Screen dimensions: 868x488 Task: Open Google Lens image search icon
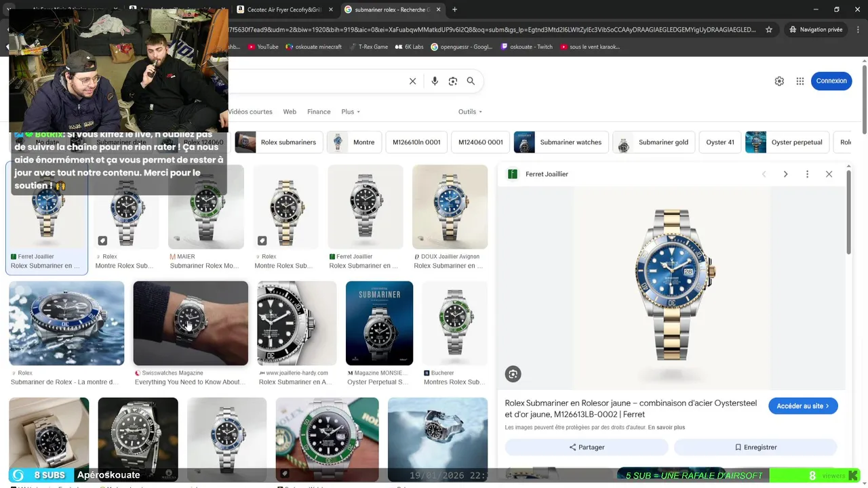pos(453,81)
